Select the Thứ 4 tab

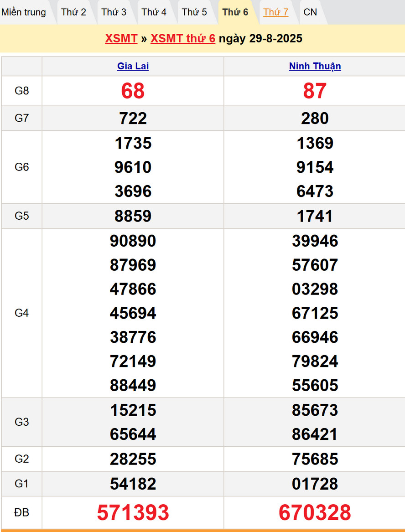tap(154, 12)
